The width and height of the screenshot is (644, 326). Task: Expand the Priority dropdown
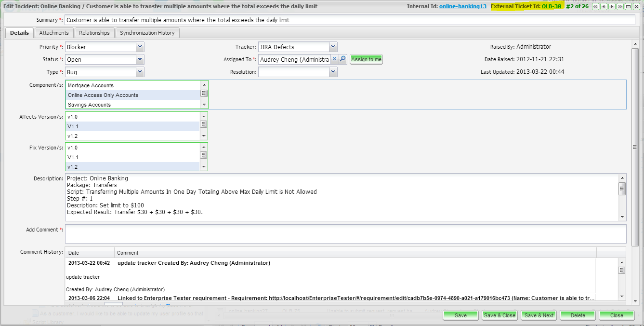pos(140,47)
